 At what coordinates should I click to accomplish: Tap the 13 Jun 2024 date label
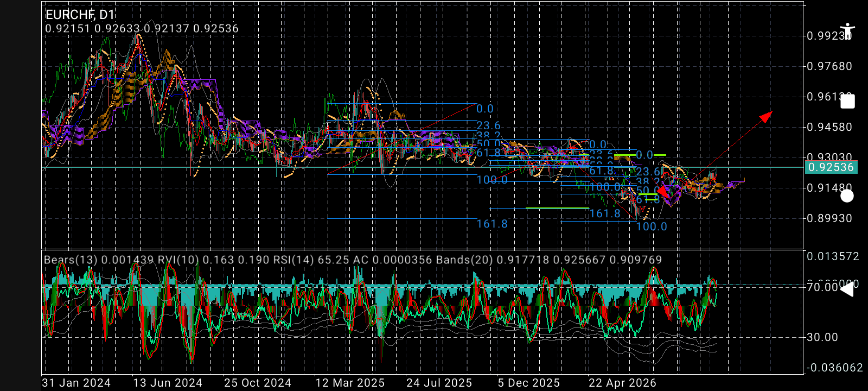(x=168, y=383)
